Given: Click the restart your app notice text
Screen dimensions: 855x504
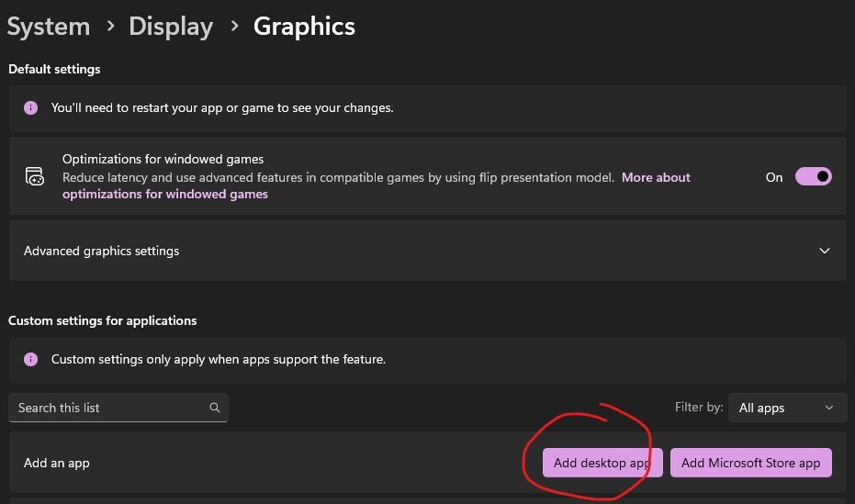Looking at the screenshot, I should click(x=222, y=108).
